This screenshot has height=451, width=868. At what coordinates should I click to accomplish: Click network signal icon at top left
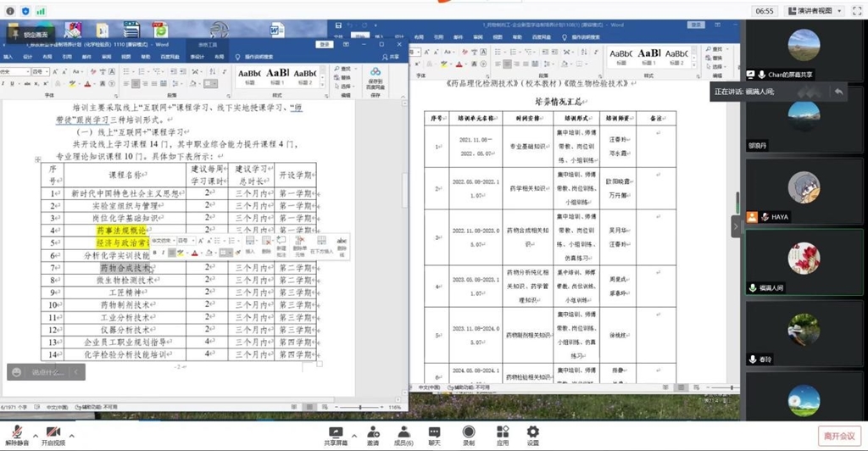41,11
